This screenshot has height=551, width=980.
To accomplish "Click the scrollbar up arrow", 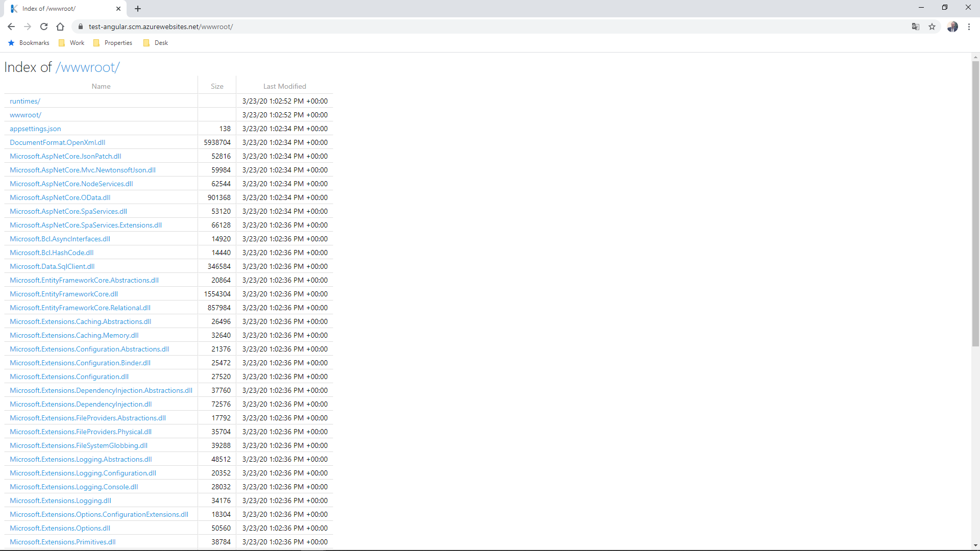I will click(x=975, y=57).
